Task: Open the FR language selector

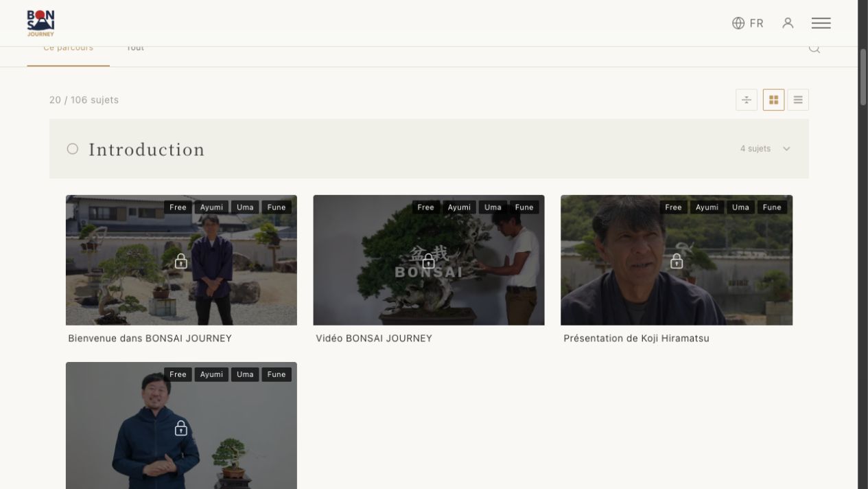Action: (748, 23)
